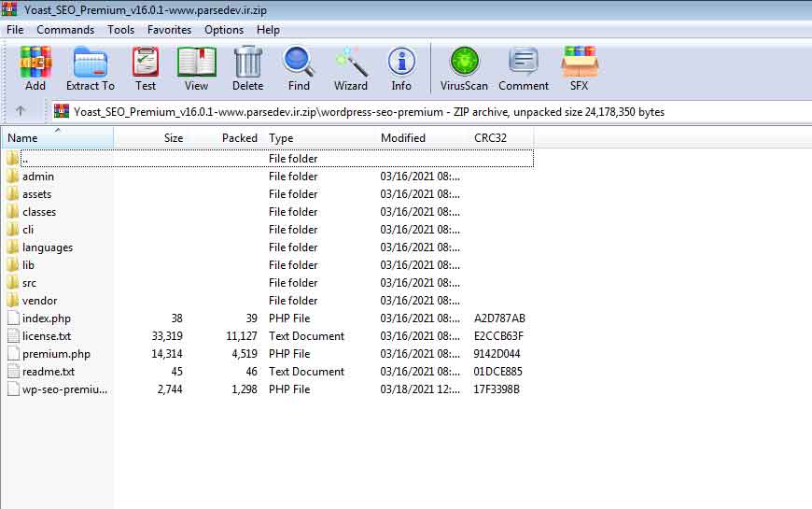Select the parent '..' folder icon
The image size is (812, 509).
(x=13, y=158)
